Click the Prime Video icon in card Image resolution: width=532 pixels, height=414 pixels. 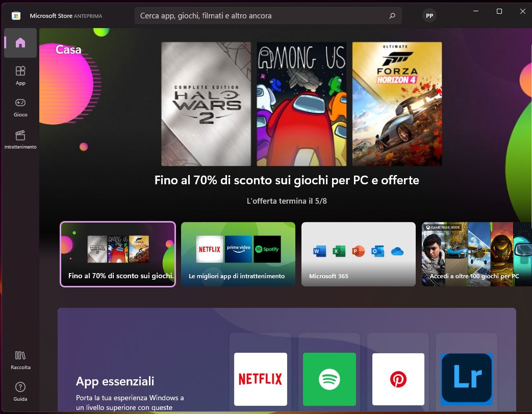coord(239,249)
